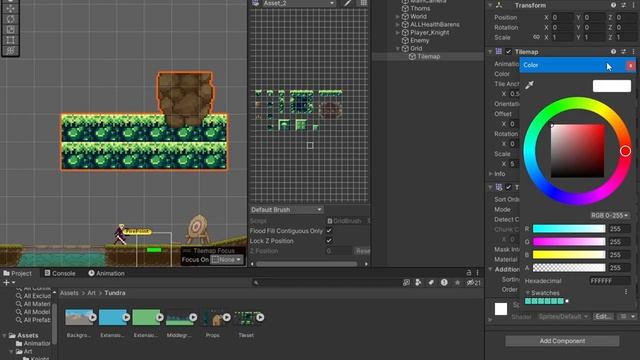Toggle Lock Z Position checkbox
This screenshot has height=360, width=640.
click(329, 241)
